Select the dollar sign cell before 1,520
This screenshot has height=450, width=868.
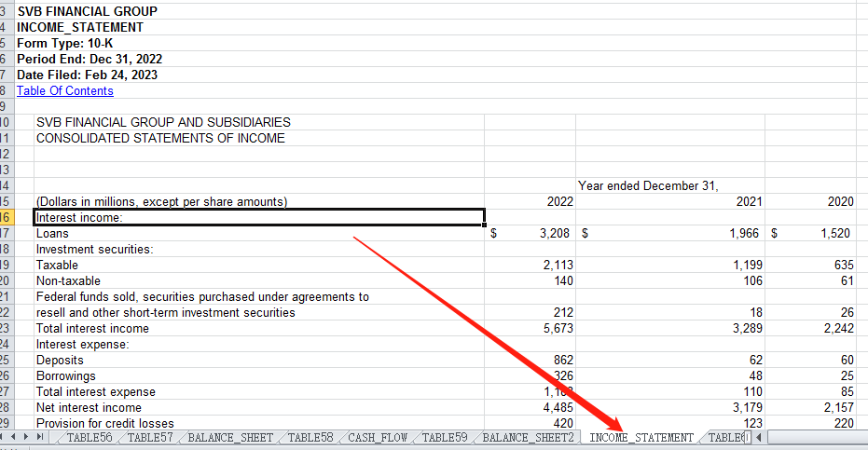pyautogui.click(x=774, y=234)
